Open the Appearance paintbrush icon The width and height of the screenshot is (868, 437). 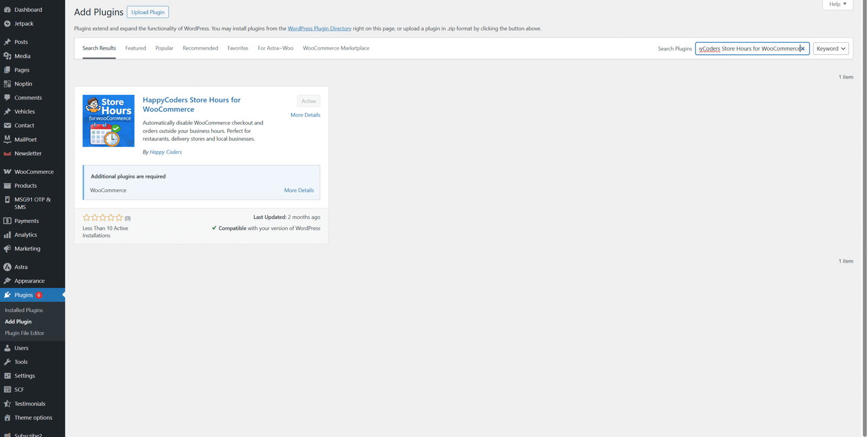pos(7,281)
